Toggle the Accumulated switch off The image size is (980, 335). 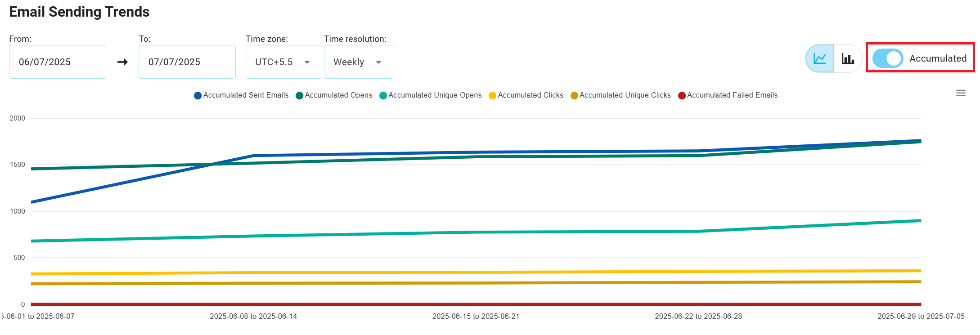pos(887,58)
